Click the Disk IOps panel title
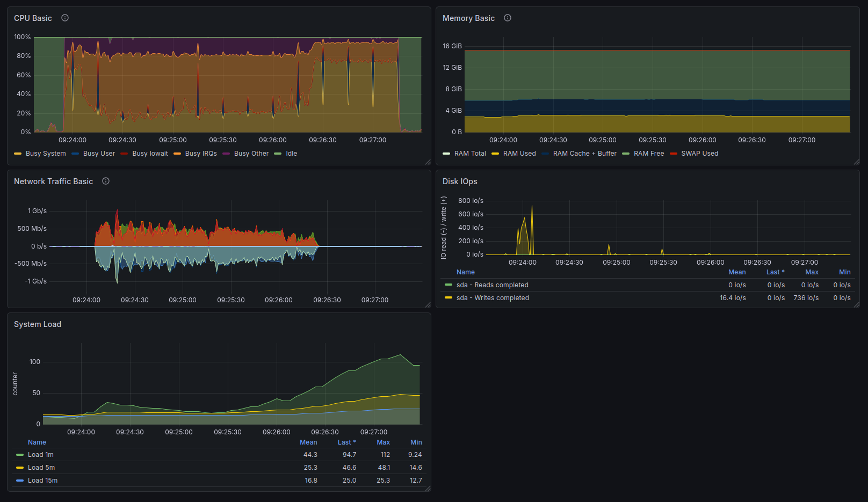Viewport: 868px width, 502px height. 460,181
